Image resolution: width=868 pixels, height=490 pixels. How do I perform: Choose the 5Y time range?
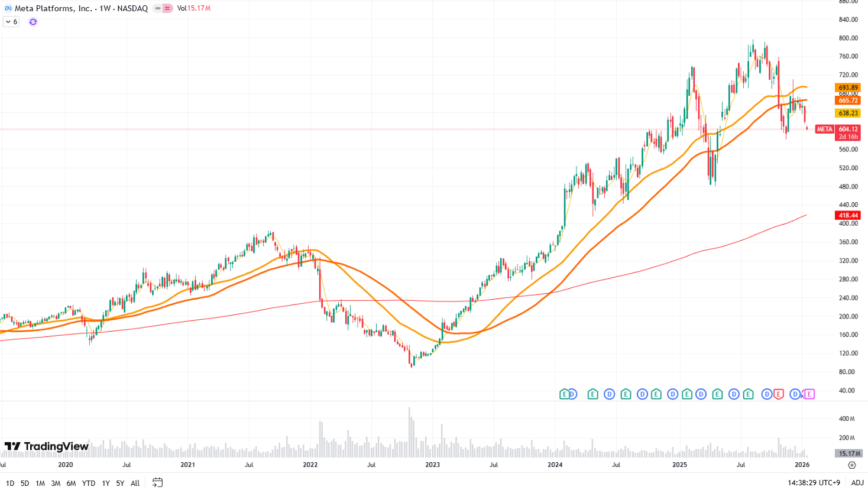pyautogui.click(x=120, y=483)
